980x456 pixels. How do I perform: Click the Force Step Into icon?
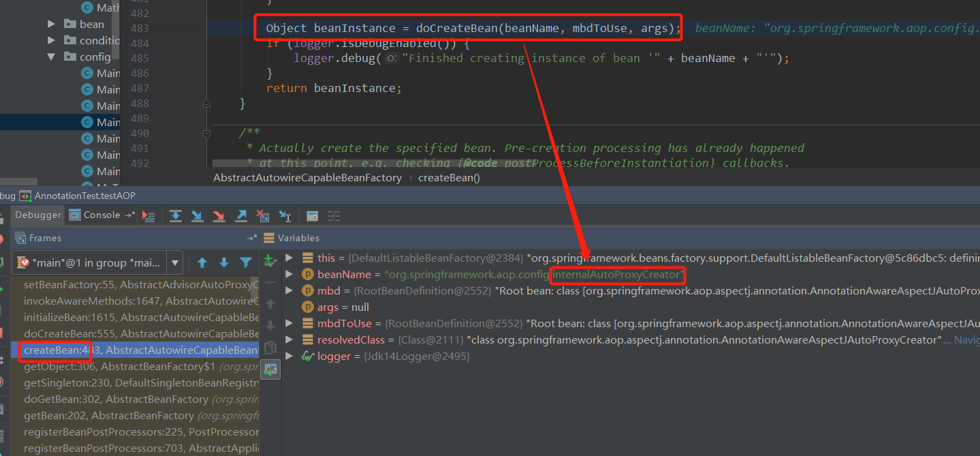click(x=219, y=216)
